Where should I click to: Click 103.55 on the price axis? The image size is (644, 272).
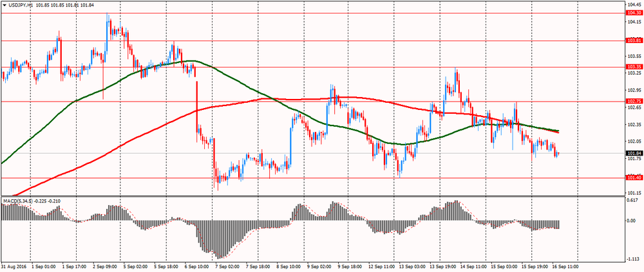point(635,56)
